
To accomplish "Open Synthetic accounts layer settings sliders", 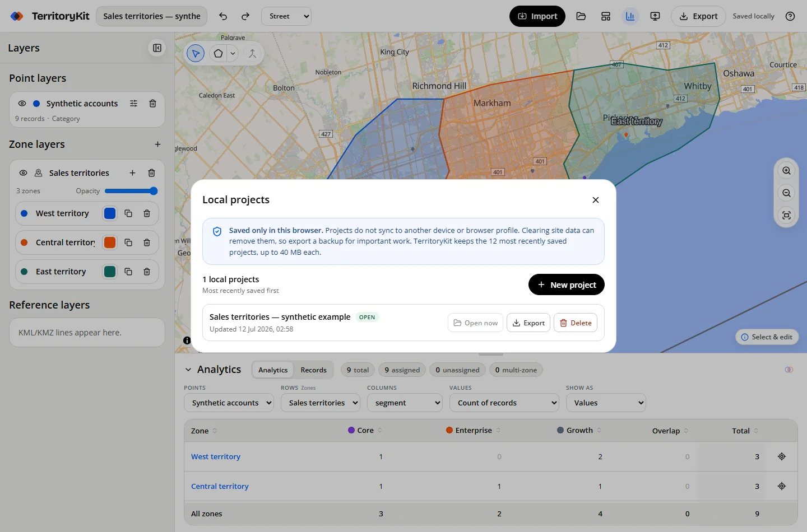I will [x=133, y=104].
